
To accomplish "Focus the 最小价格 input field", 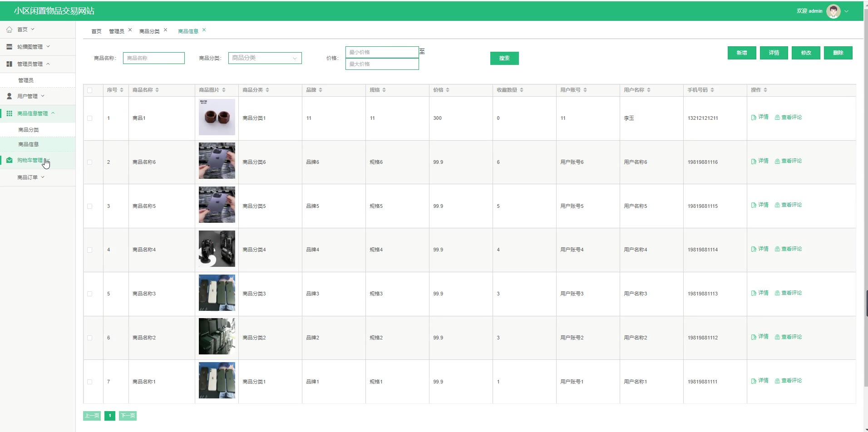I will [382, 52].
